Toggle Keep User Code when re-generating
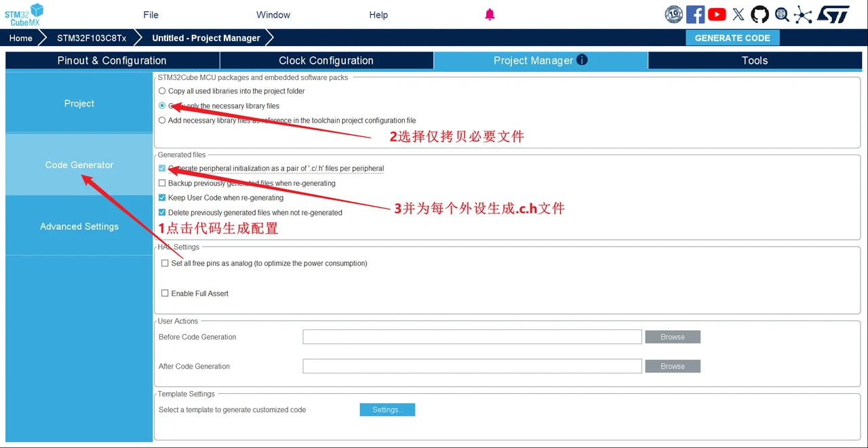 pyautogui.click(x=162, y=198)
